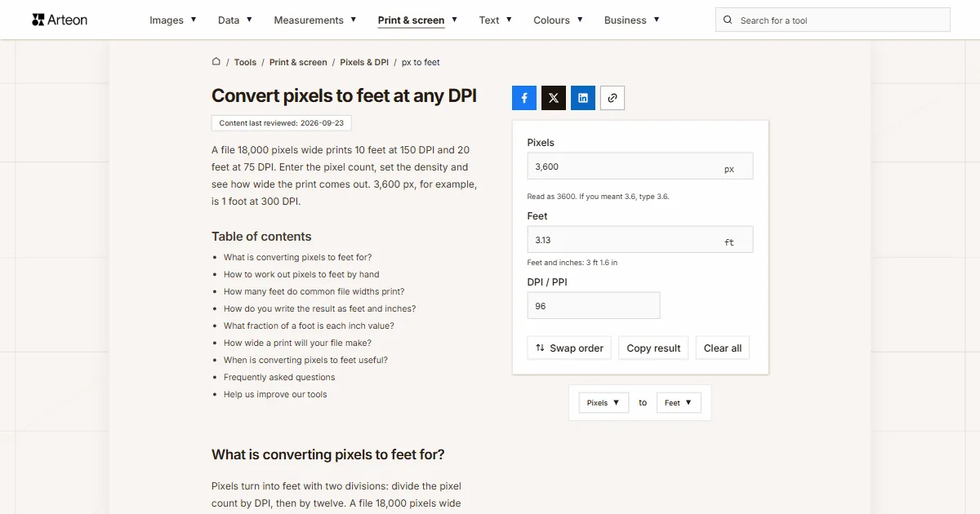Share page on LinkedIn
This screenshot has height=514, width=980.
click(583, 98)
